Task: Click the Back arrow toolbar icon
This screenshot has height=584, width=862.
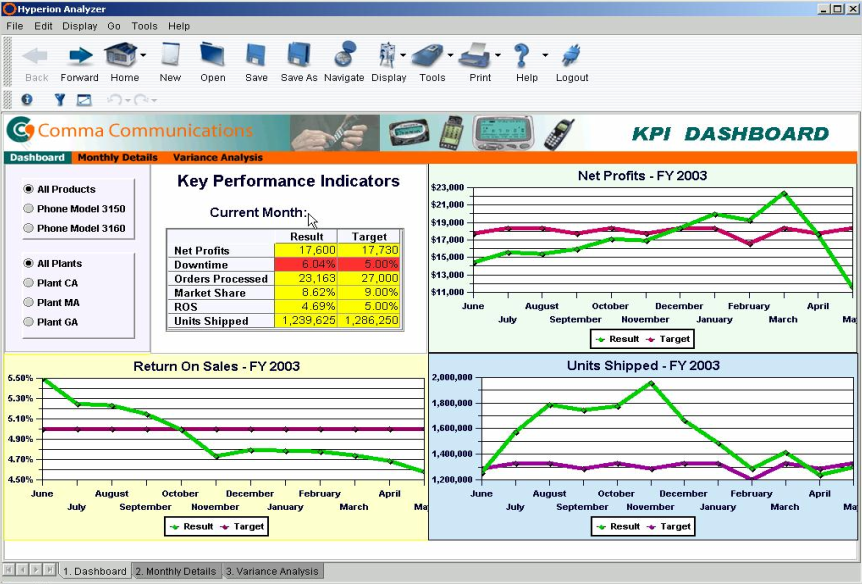Action: 35,55
